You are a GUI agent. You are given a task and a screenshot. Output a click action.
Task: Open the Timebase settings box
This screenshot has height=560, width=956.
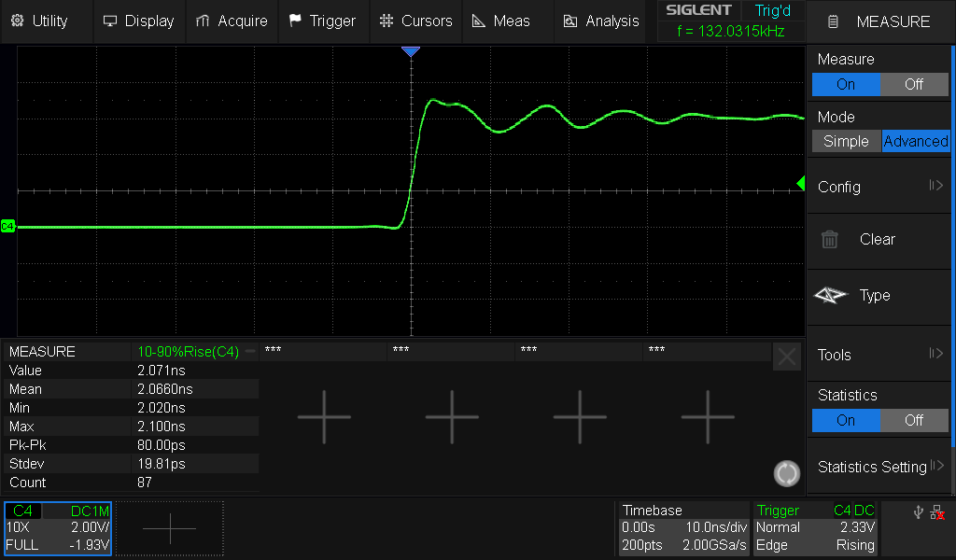pos(683,528)
